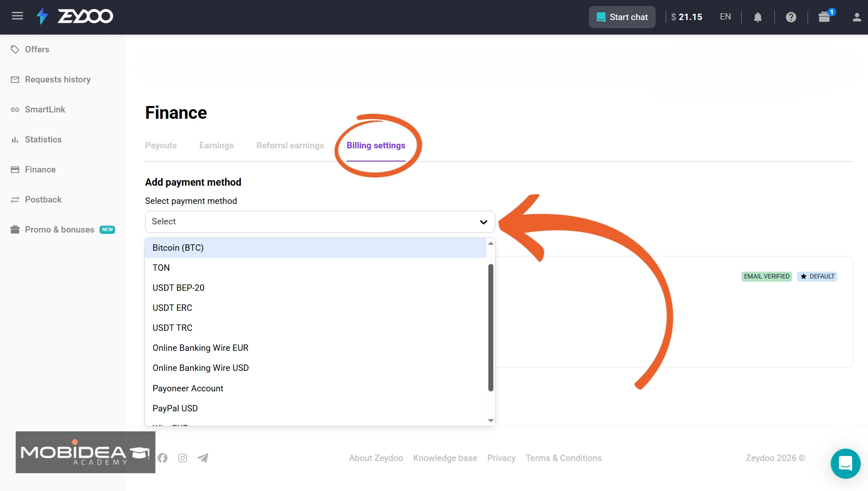Click the Offers tag icon
The width and height of the screenshot is (868, 491).
point(15,49)
